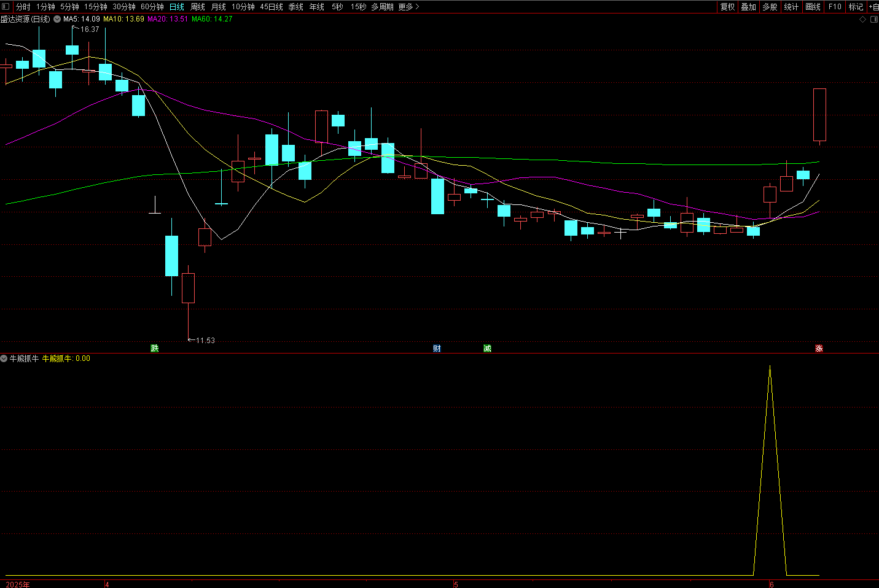Screen dimensions: 879x588
Task: Click the 叠加 overlay button
Action: pos(749,7)
